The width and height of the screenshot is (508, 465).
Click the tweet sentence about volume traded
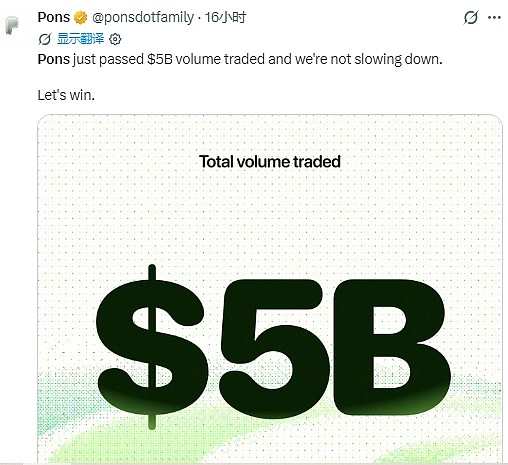click(240, 59)
